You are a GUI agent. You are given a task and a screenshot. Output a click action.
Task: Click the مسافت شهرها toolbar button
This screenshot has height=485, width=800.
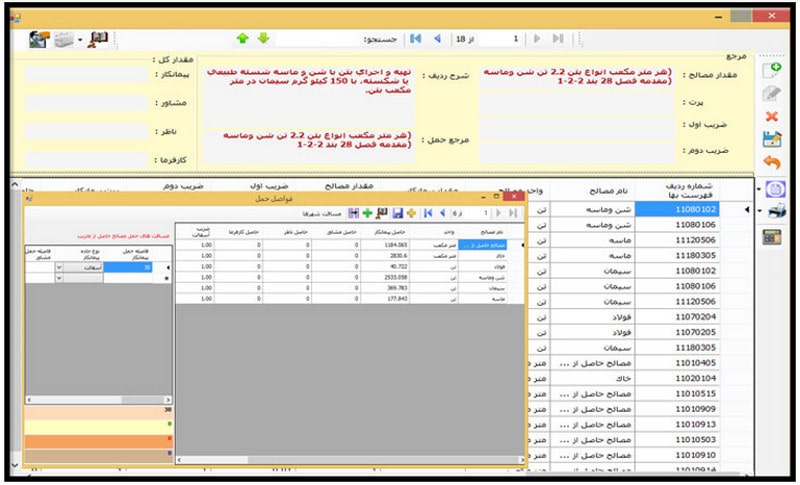coord(322,214)
